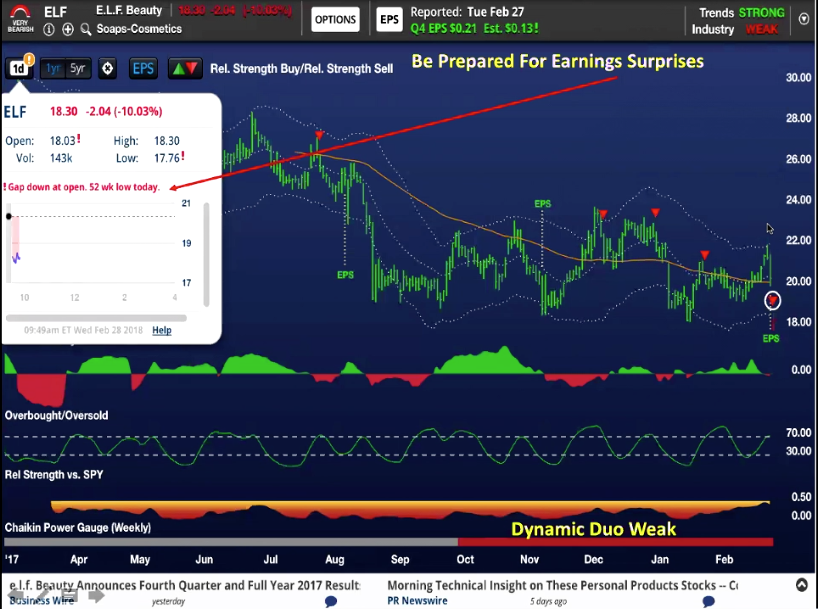Click the Overbought/Oversold indicator label
The width and height of the screenshot is (818, 609).
tap(56, 416)
